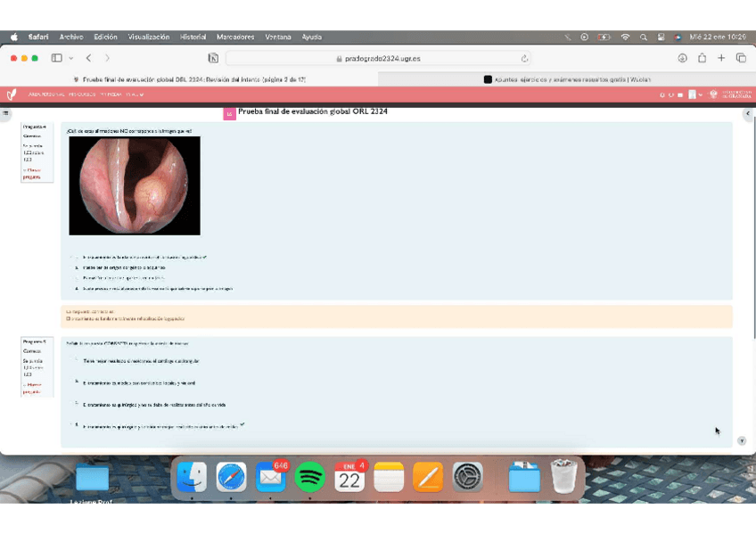
Task: Click the endoscopy image in question 4
Action: 135,185
